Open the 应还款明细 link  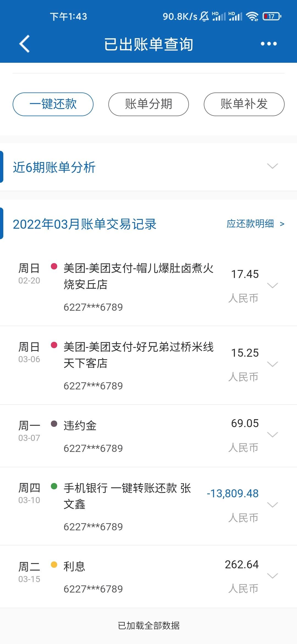point(255,224)
